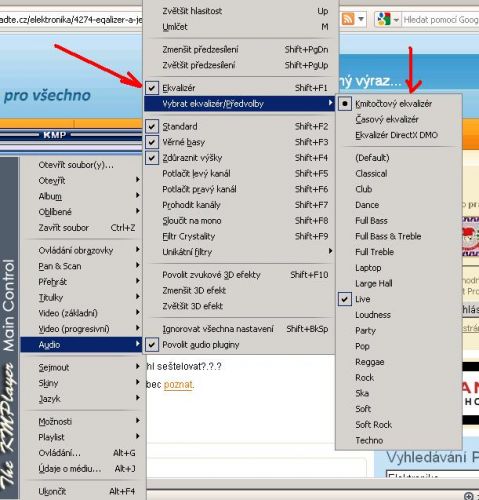The image size is (479, 500).
Task: Choose the Live equalizer preset
Action: (x=399, y=299)
